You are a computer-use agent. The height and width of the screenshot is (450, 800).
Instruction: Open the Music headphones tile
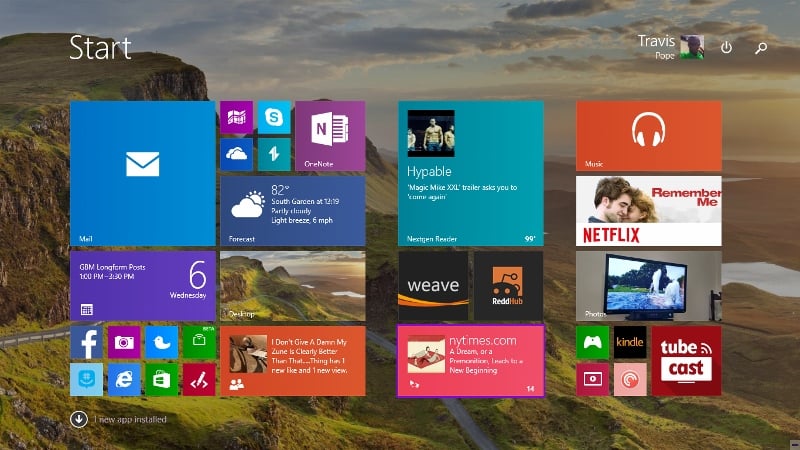(x=648, y=136)
